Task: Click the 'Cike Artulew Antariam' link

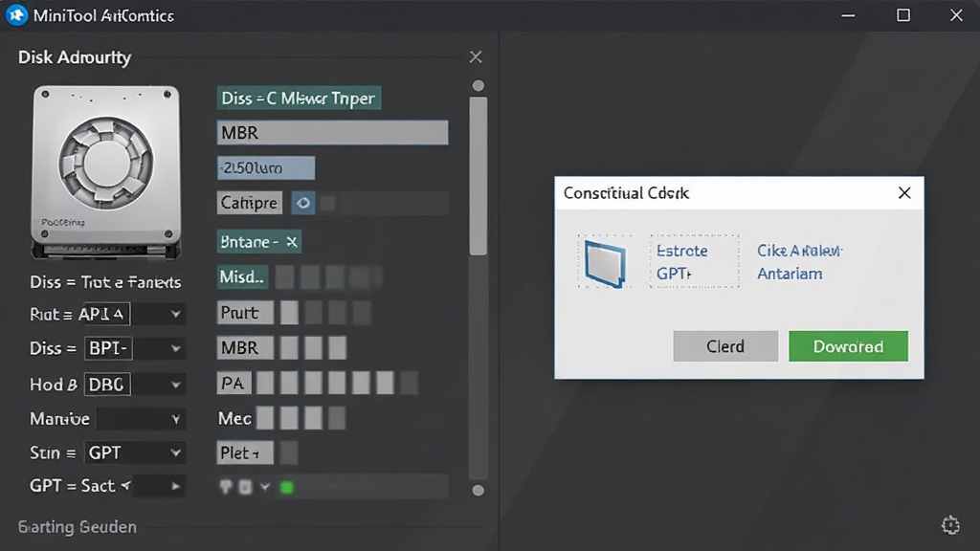Action: pyautogui.click(x=800, y=262)
